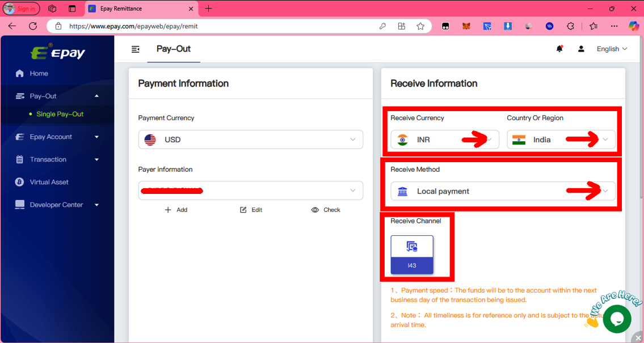Select the Pay-Out tab

tap(174, 49)
